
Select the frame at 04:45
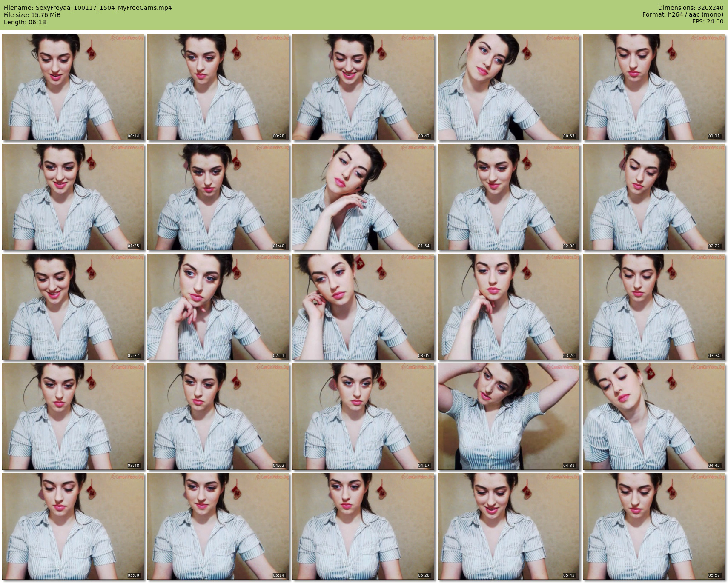(x=654, y=417)
